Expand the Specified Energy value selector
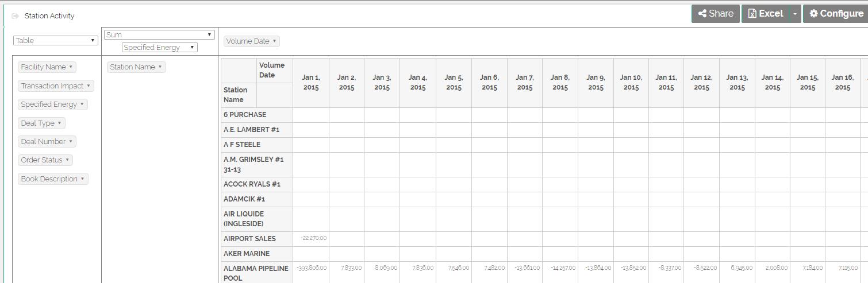The image size is (868, 283). [x=159, y=48]
